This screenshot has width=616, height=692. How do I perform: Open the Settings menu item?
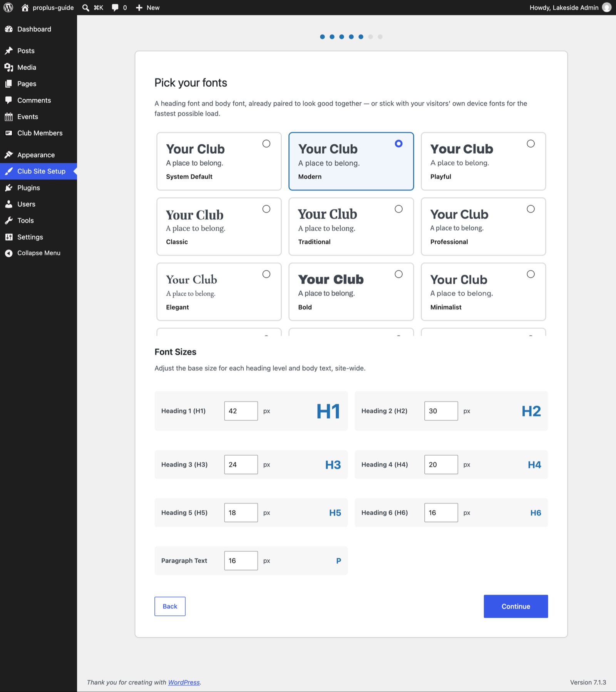click(x=38, y=237)
